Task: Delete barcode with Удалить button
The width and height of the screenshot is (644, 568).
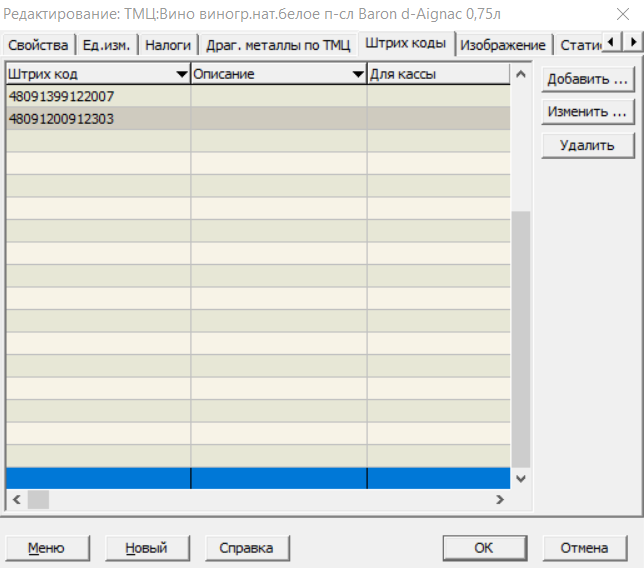Action: click(587, 145)
